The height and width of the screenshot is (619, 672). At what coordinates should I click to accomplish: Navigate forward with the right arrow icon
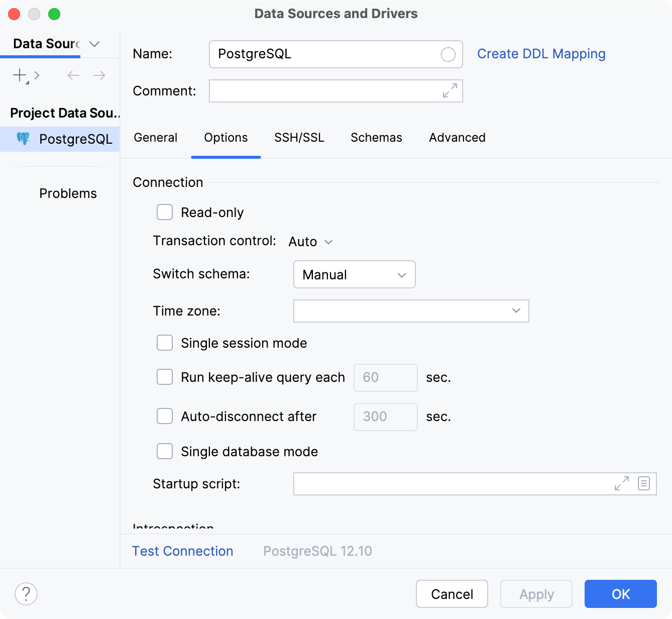coord(99,75)
